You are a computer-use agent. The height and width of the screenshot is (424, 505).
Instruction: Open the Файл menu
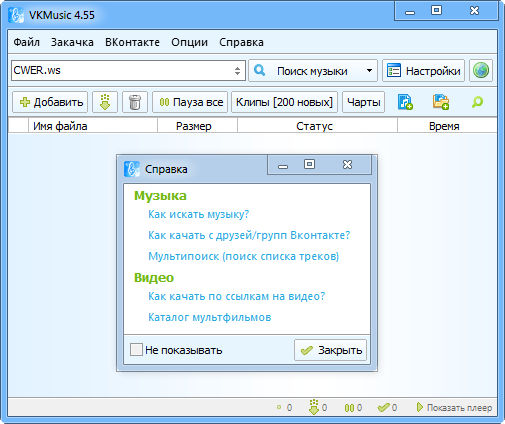coord(26,42)
